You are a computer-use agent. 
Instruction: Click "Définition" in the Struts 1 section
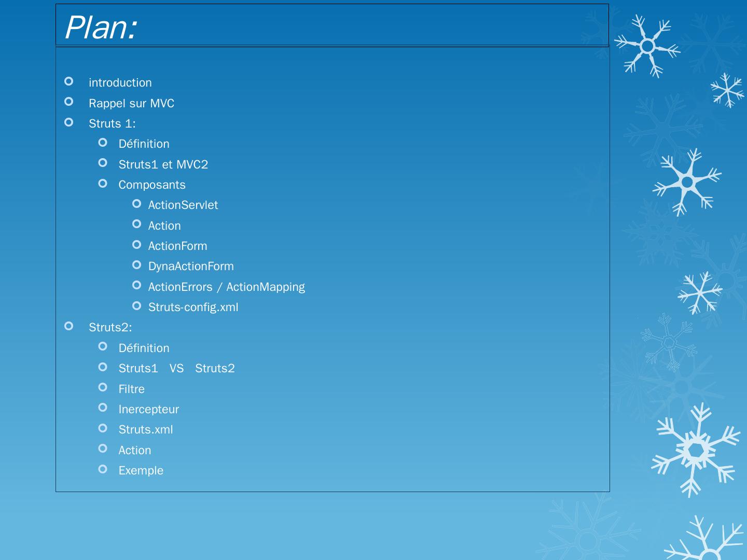[x=144, y=144]
